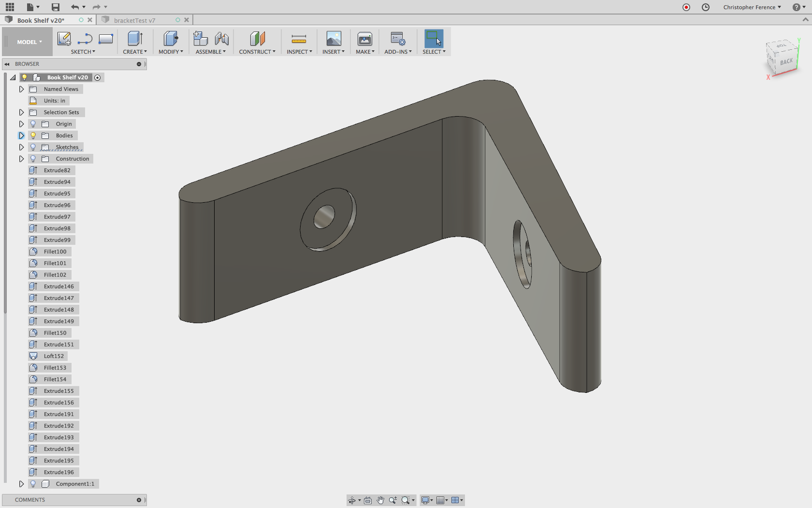Expand the Bodies folder in the browser
The width and height of the screenshot is (812, 508).
21,135
